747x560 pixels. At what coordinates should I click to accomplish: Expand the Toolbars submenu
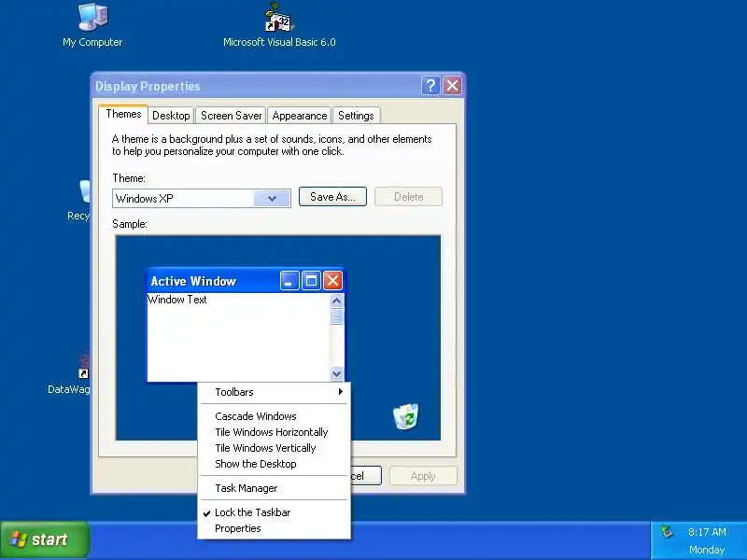click(x=274, y=392)
